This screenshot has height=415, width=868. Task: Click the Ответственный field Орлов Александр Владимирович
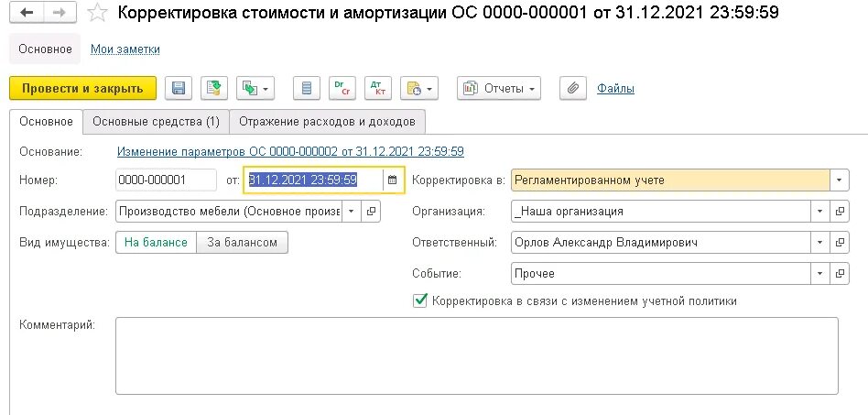tap(661, 242)
